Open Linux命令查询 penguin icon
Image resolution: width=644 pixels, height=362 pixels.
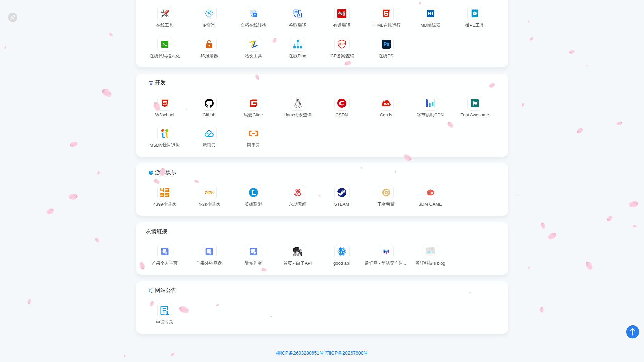(x=298, y=103)
